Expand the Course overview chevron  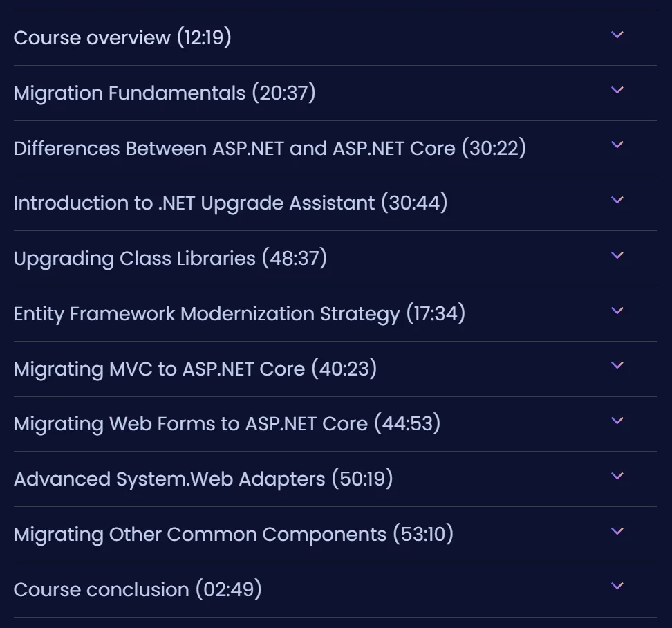coord(617,35)
